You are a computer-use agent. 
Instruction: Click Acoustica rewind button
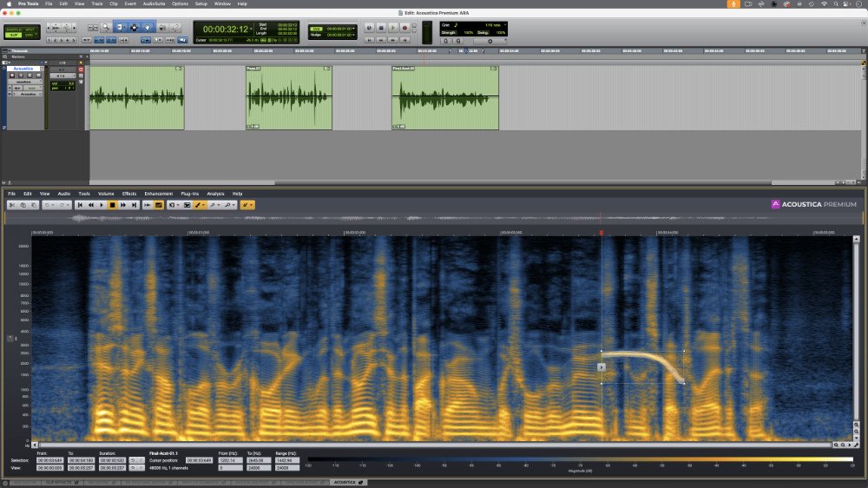(91, 205)
